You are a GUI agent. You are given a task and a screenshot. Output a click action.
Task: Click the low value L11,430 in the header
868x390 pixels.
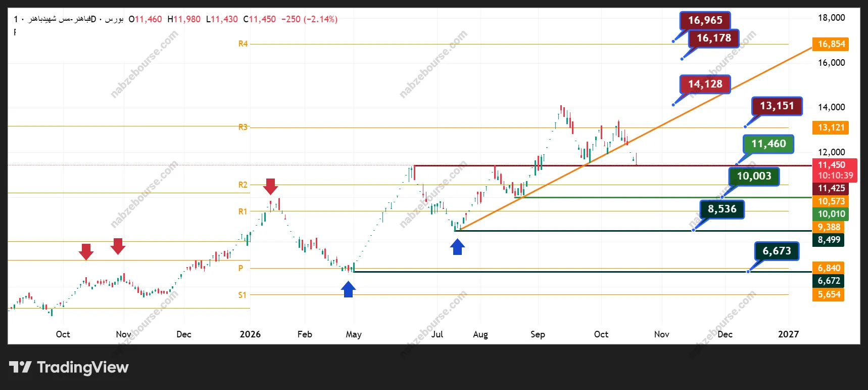[x=222, y=19]
